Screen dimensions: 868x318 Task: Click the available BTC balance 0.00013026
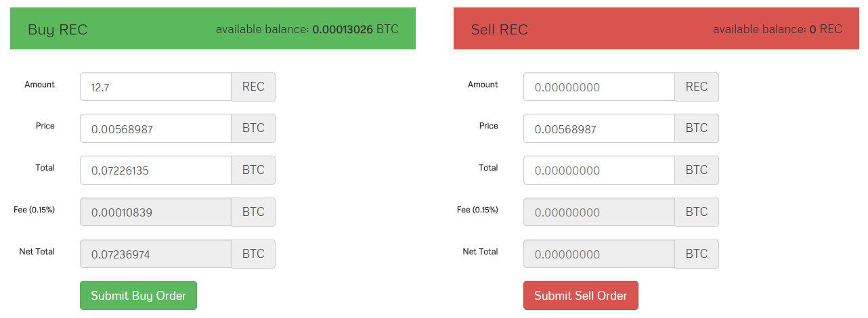(x=343, y=30)
